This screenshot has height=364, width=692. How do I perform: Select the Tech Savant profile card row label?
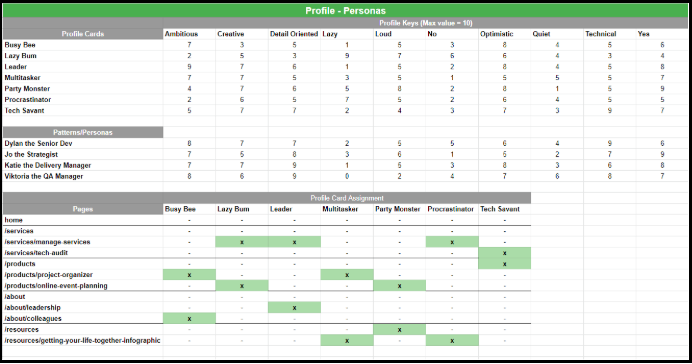pyautogui.click(x=83, y=110)
